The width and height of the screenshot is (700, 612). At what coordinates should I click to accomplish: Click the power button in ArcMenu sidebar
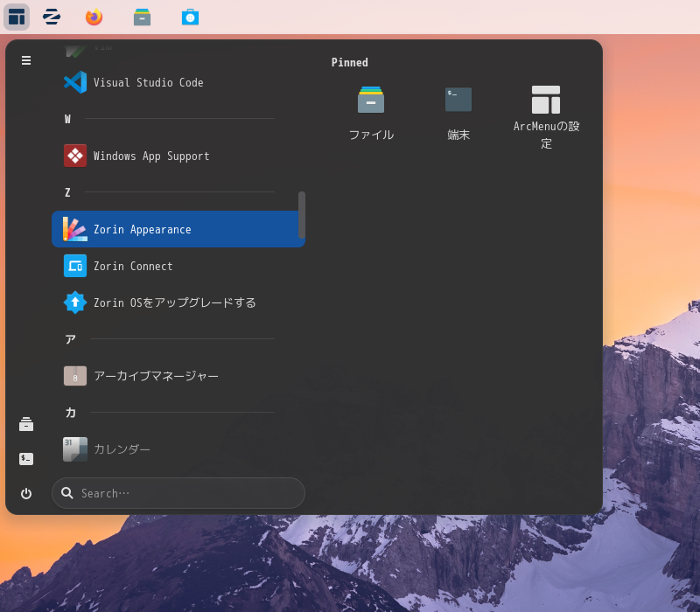[x=26, y=493]
